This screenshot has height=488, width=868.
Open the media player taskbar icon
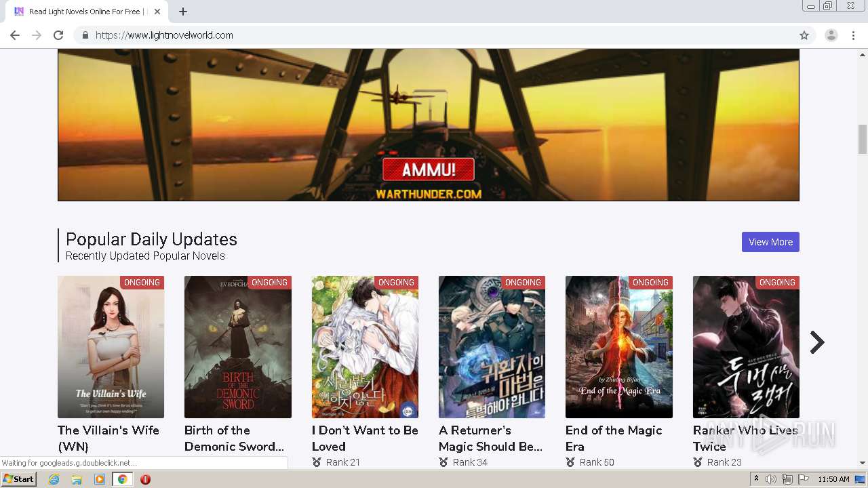point(100,479)
